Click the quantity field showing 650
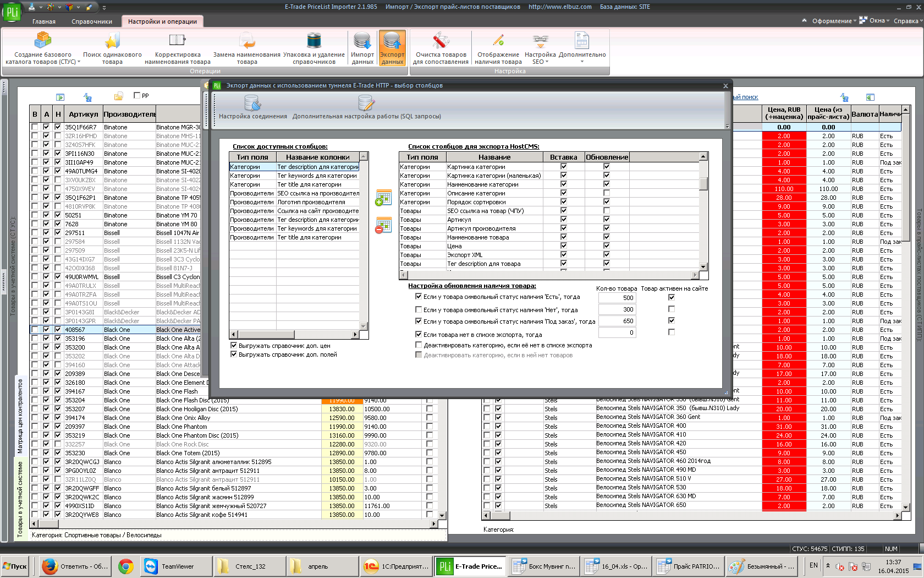924x578 pixels. 617,321
